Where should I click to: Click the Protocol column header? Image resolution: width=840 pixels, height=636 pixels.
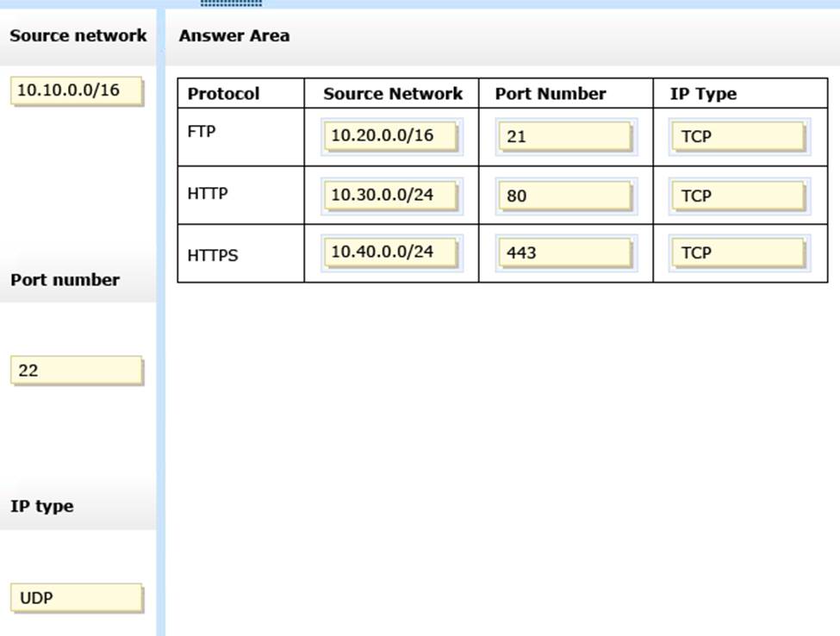pos(223,94)
